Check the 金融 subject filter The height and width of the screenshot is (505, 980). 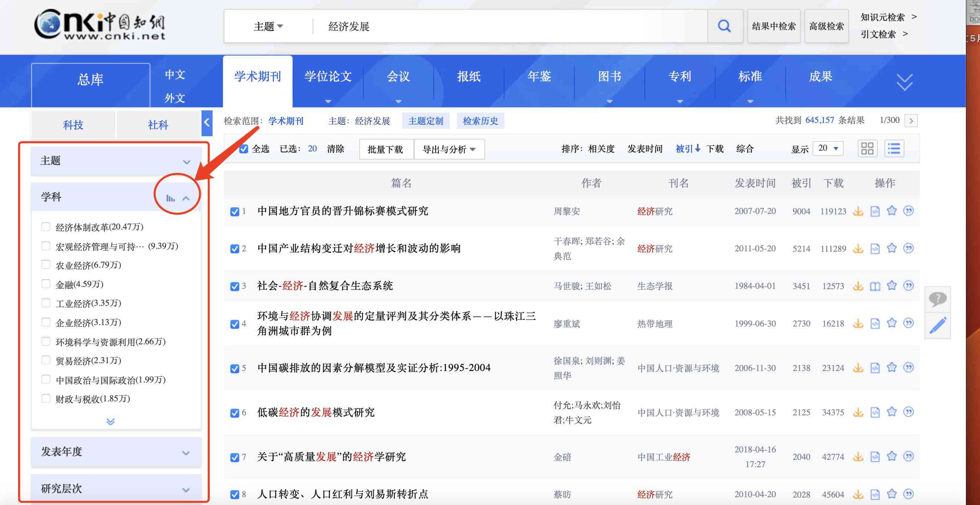click(x=46, y=284)
